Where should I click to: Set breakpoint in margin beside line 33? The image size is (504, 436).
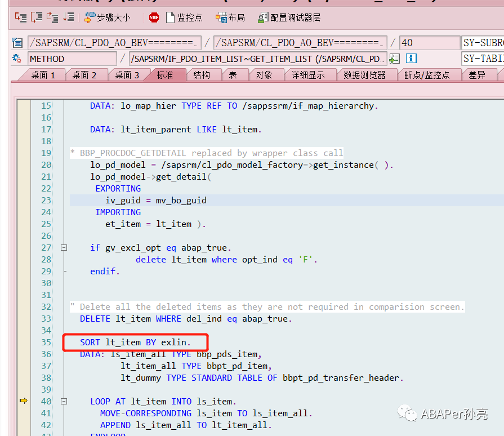click(24, 319)
